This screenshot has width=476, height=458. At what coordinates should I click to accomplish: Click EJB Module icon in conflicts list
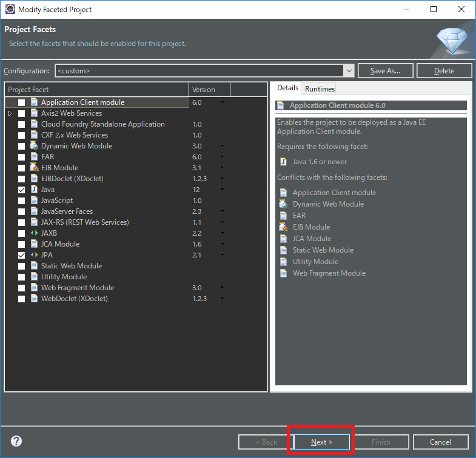tap(283, 227)
